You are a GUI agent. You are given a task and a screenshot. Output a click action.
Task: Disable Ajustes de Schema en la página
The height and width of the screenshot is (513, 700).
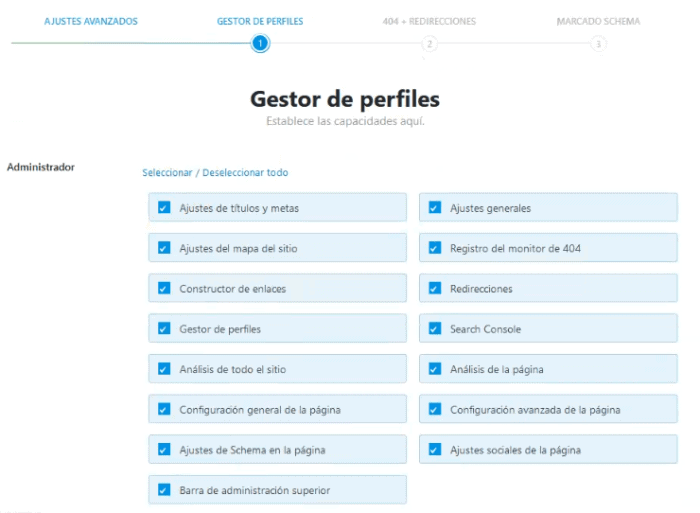(164, 450)
